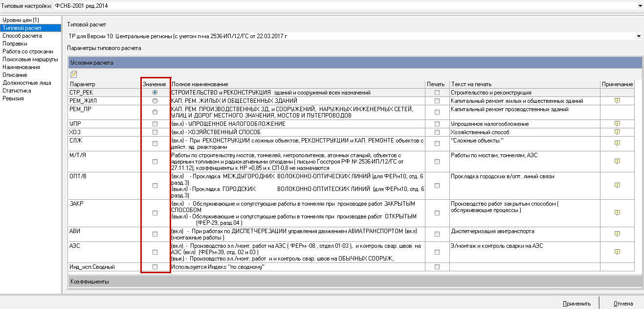The width and height of the screenshot is (644, 309).
Task: Enable the УПР value checkbox
Action: tap(155, 124)
